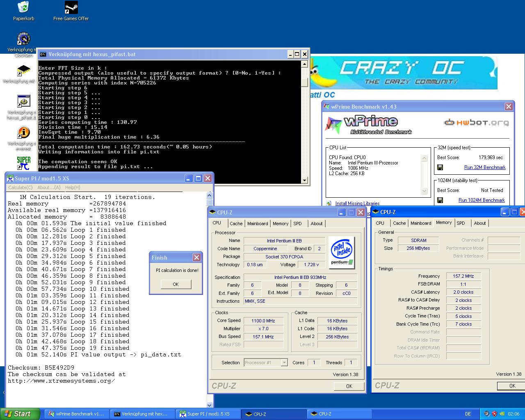Maximize the Super PI window
Image resolution: width=525 pixels, height=420 pixels.
click(x=198, y=178)
